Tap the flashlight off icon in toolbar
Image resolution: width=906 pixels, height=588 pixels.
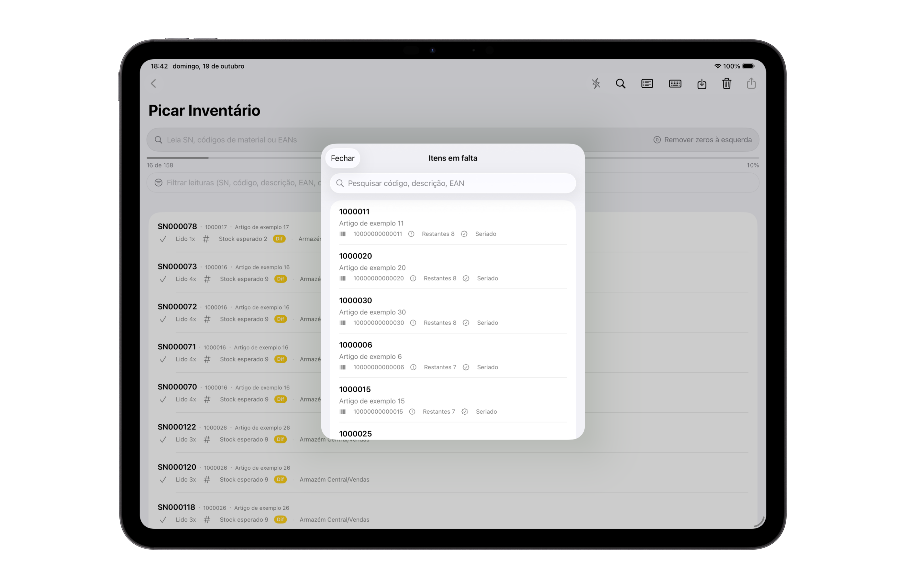tap(596, 83)
